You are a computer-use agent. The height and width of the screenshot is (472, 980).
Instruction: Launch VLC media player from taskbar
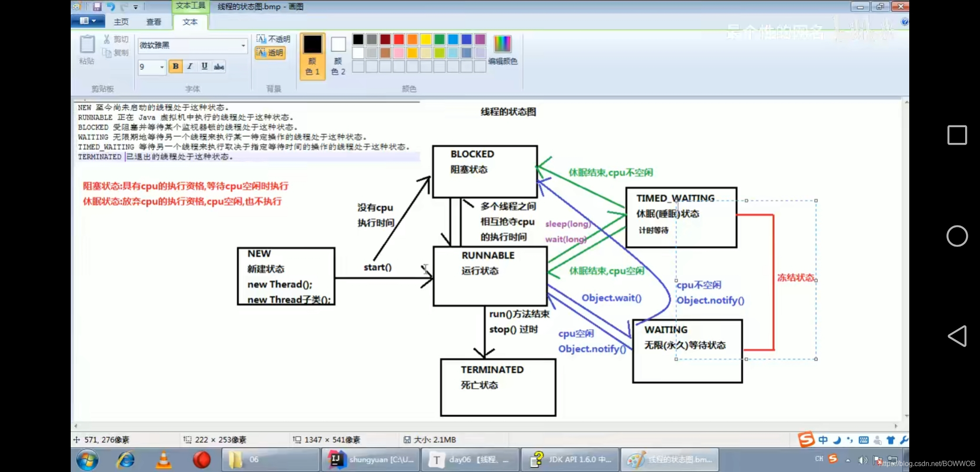(164, 460)
